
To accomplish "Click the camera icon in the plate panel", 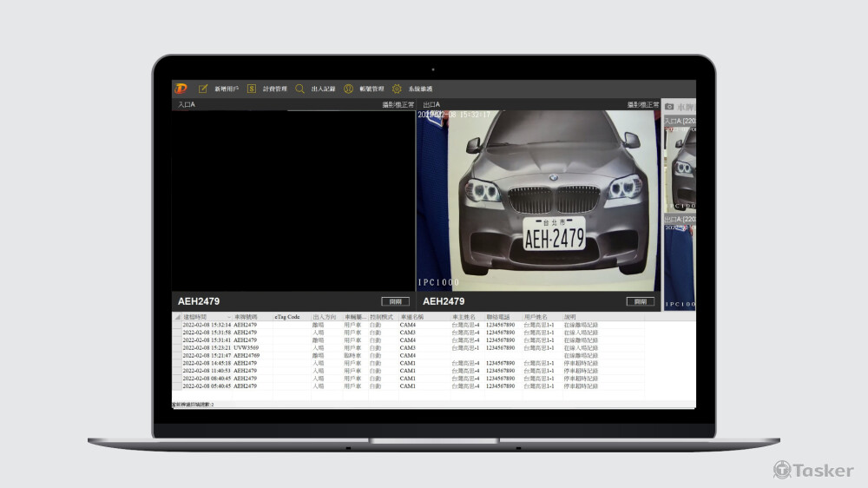I will pyautogui.click(x=670, y=106).
